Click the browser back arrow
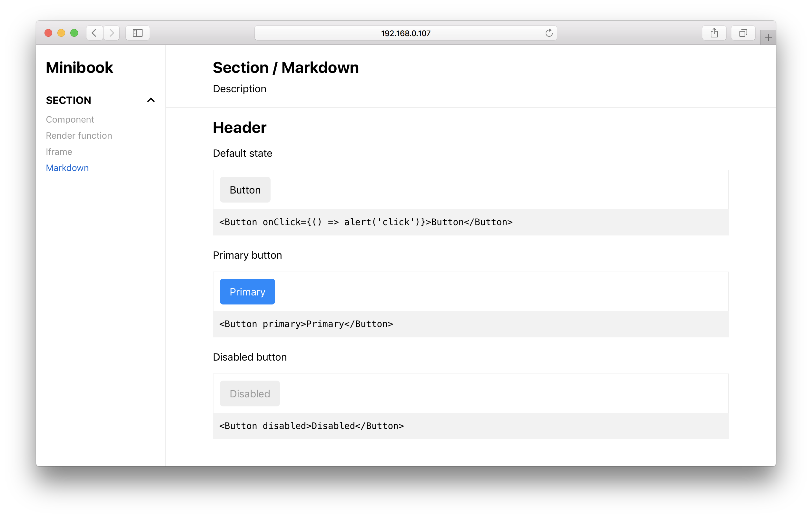Viewport: 812px width, 518px height. pos(94,33)
